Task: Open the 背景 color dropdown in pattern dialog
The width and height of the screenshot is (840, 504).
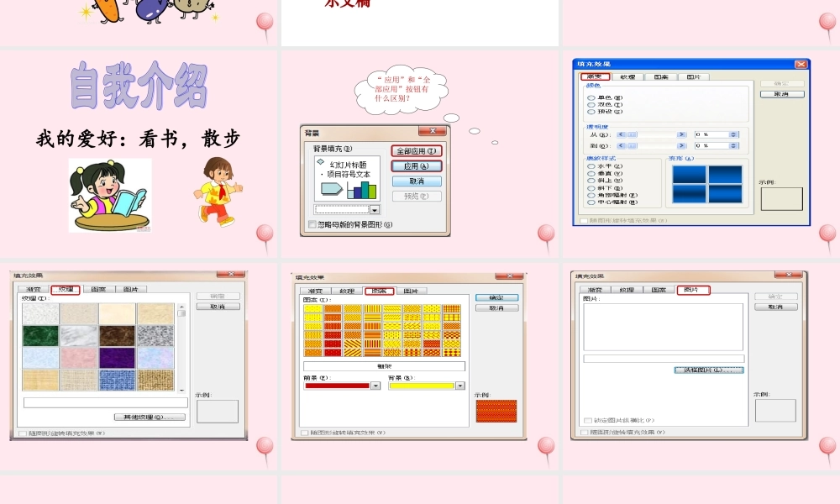Action: pos(459,386)
